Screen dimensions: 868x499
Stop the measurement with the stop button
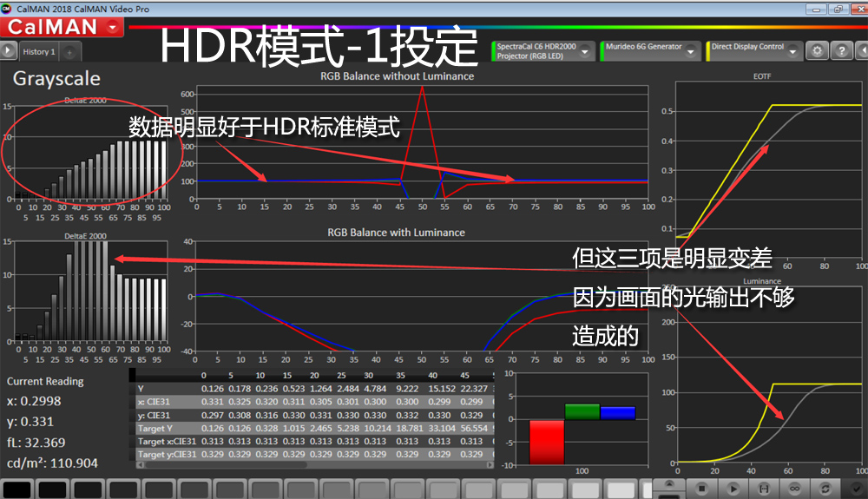point(702,489)
